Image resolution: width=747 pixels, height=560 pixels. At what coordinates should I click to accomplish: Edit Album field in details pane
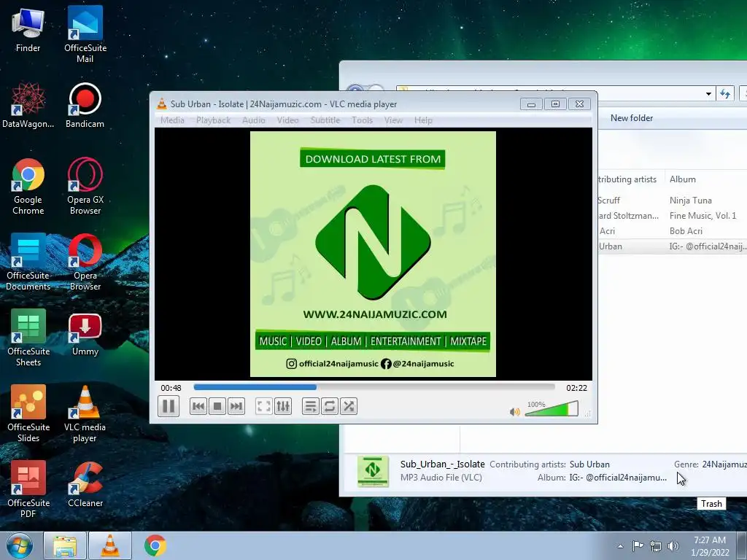click(618, 478)
